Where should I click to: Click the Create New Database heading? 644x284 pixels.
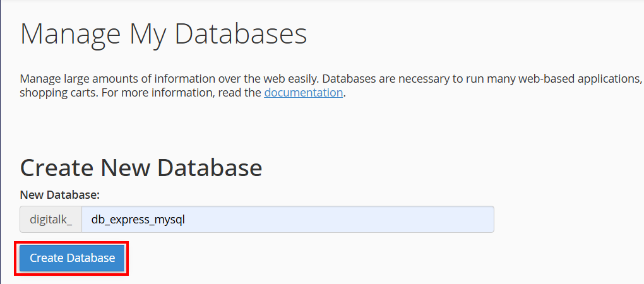pos(141,167)
